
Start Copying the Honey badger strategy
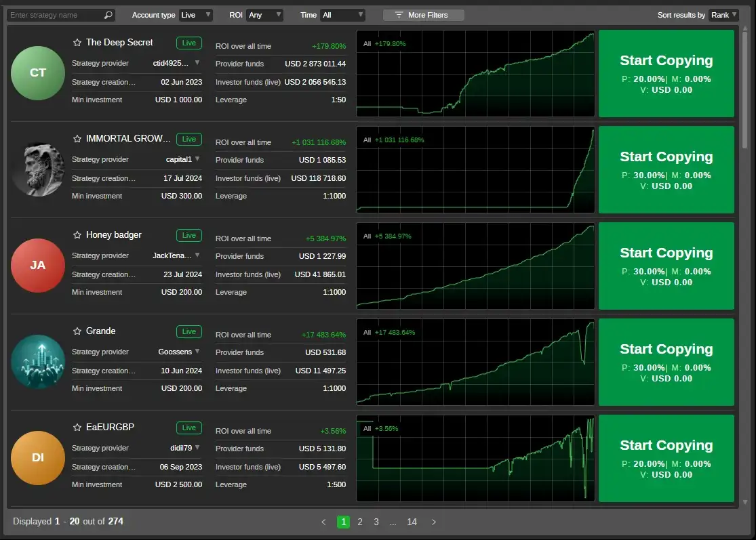coord(666,265)
